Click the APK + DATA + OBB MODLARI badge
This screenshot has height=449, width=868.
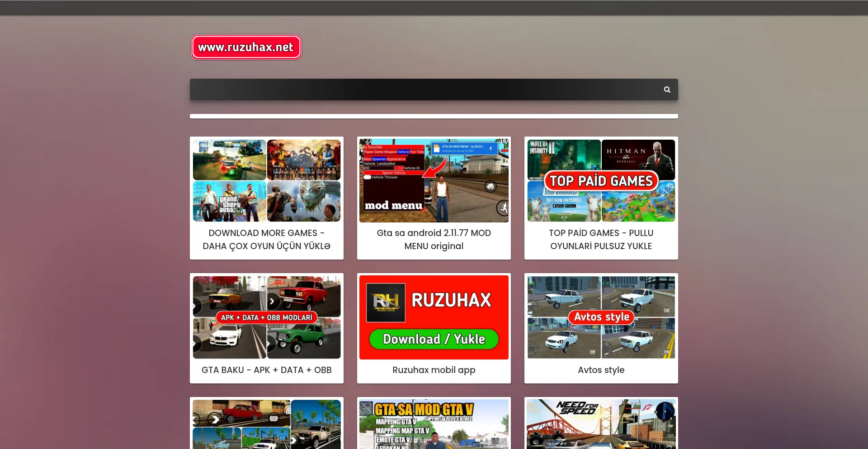266,317
